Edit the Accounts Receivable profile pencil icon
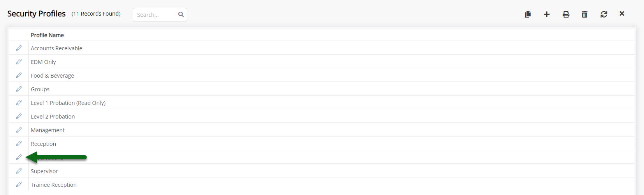 (x=19, y=48)
